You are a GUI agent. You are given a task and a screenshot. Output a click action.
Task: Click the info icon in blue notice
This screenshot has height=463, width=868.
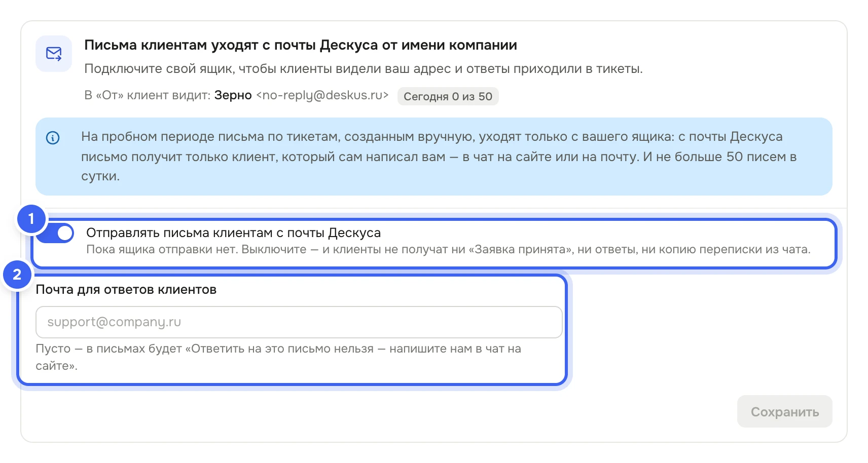pos(53,137)
